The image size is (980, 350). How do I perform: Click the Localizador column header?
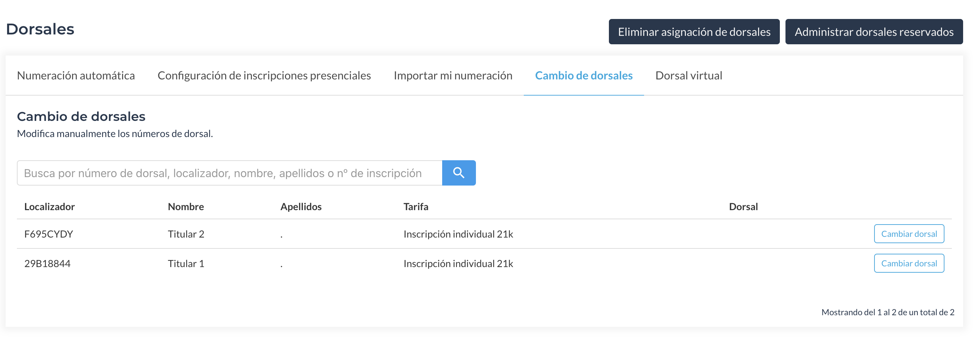click(x=50, y=207)
